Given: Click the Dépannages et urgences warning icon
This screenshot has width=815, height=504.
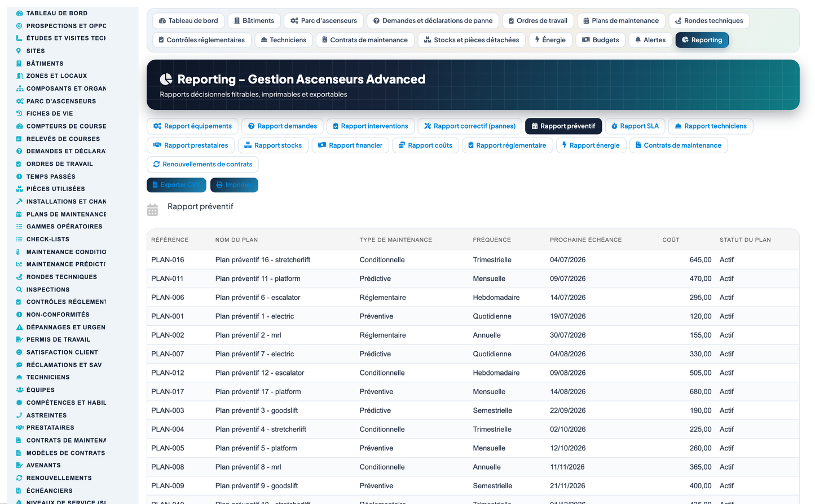Looking at the screenshot, I should 19,327.
